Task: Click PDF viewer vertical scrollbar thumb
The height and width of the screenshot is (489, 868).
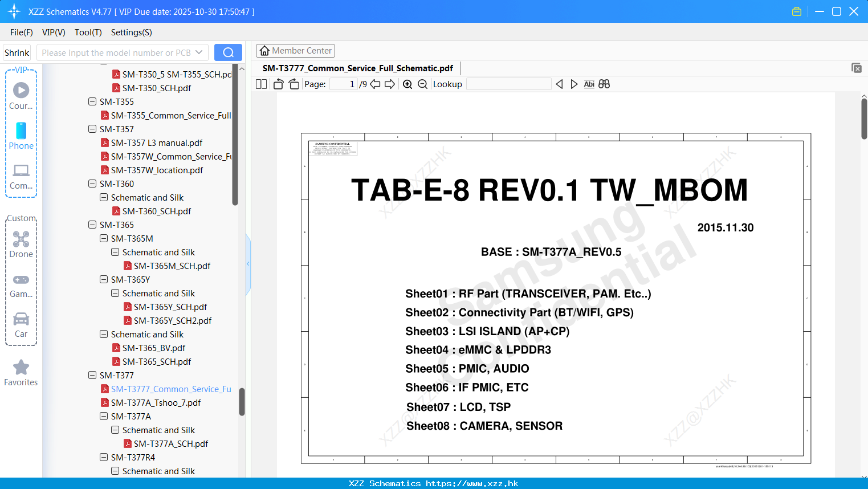Action: (x=864, y=119)
